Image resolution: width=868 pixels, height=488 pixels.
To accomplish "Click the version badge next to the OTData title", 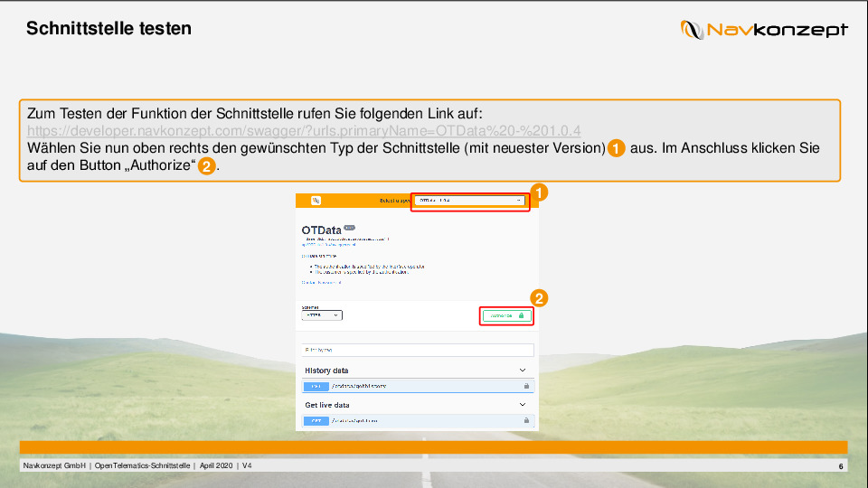I will 349,228.
